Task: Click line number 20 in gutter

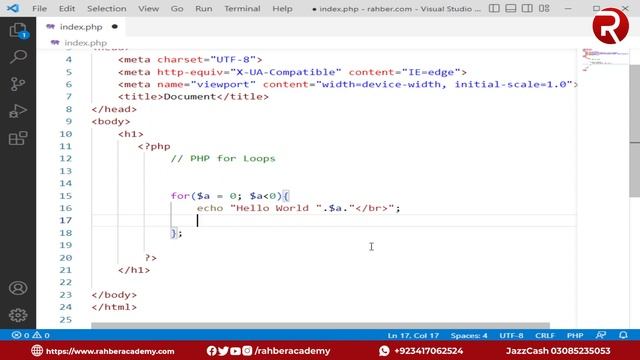Action: coord(65,258)
